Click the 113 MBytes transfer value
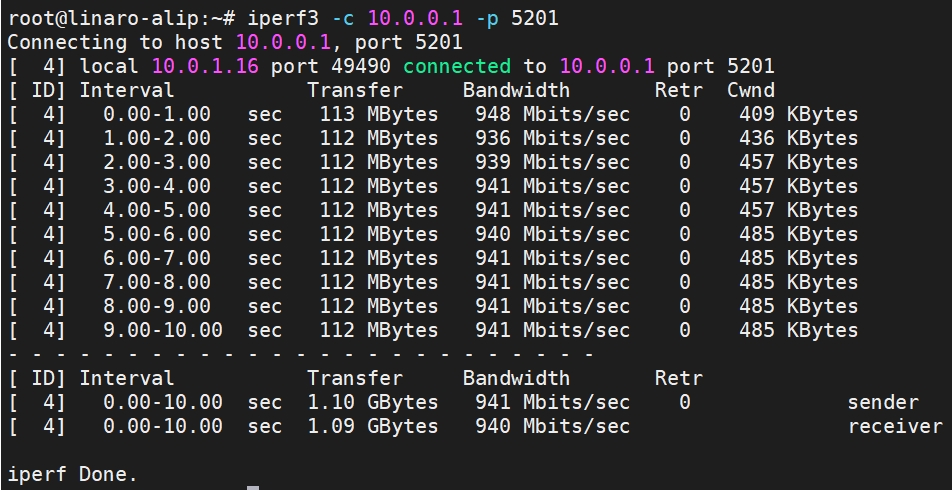This screenshot has width=952, height=490. (379, 114)
